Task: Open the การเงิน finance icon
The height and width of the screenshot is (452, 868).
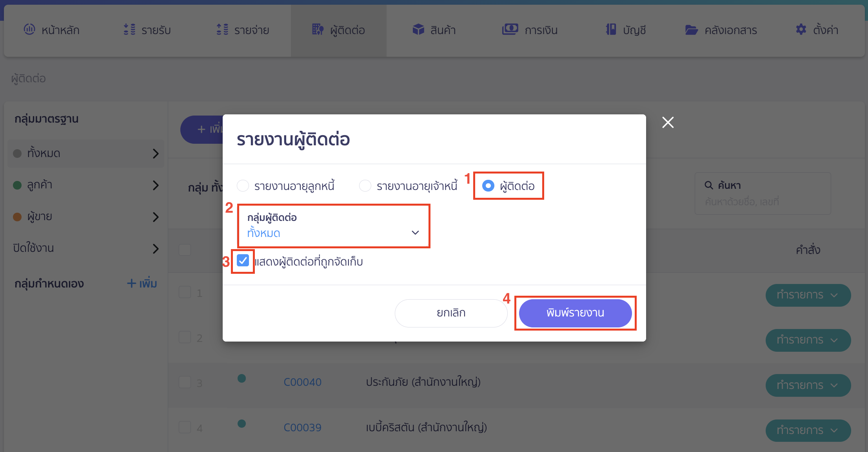Action: pos(510,29)
